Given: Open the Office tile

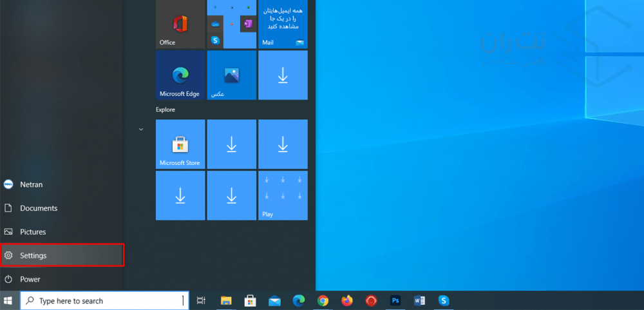Looking at the screenshot, I should (x=180, y=24).
